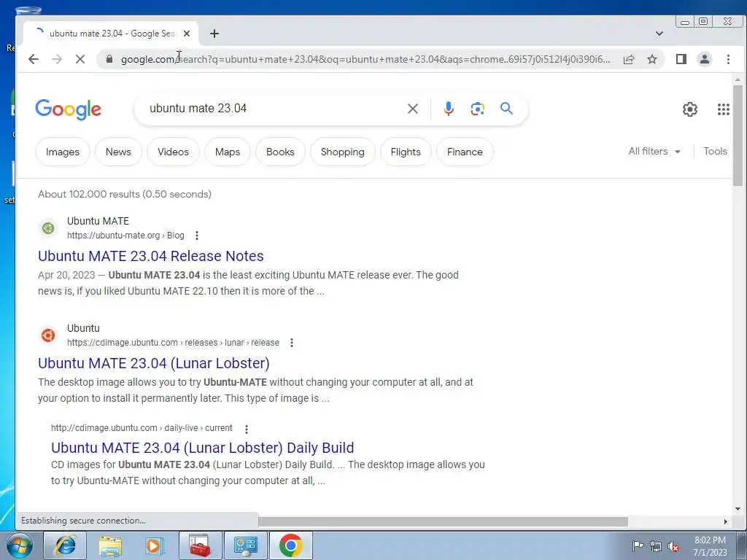The image size is (747, 560).
Task: Open search Tools
Action: (x=715, y=152)
